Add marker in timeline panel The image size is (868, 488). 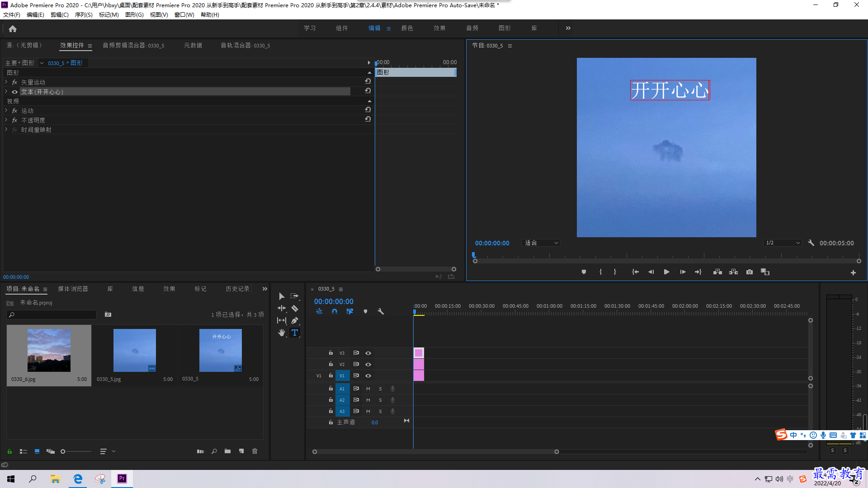click(x=365, y=311)
